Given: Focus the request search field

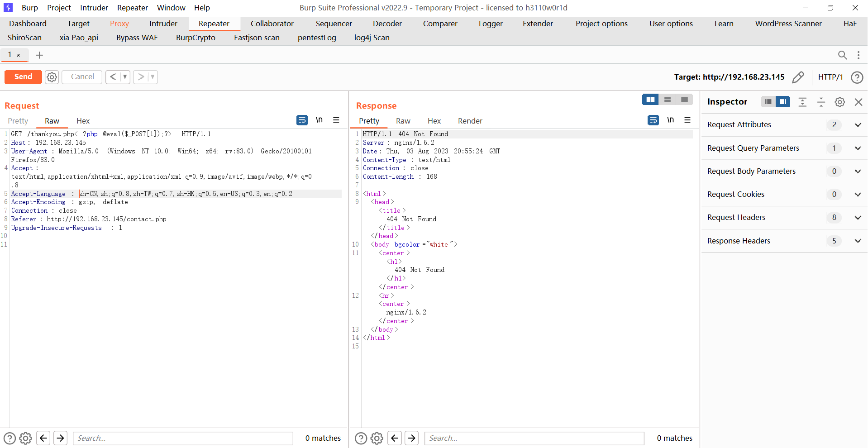Looking at the screenshot, I should pos(183,438).
